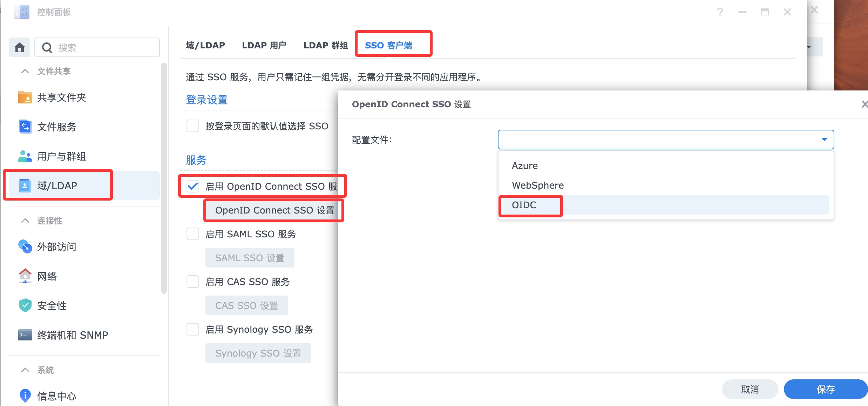Click the SAML SSO Settings (设置) button

pos(250,258)
